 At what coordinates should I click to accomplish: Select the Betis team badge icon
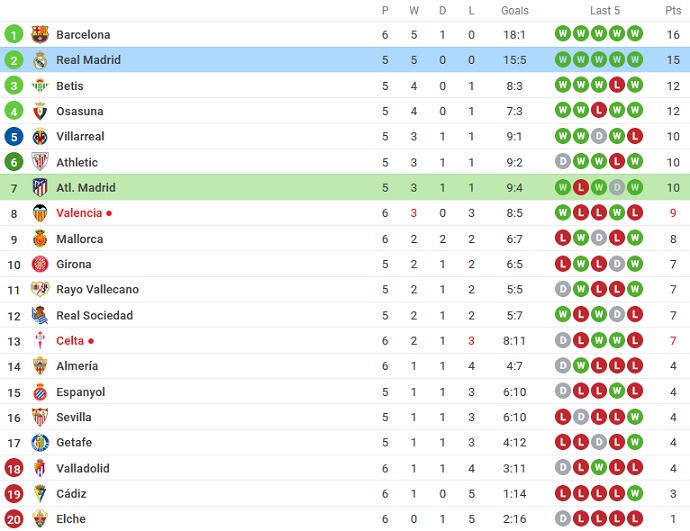tap(40, 86)
